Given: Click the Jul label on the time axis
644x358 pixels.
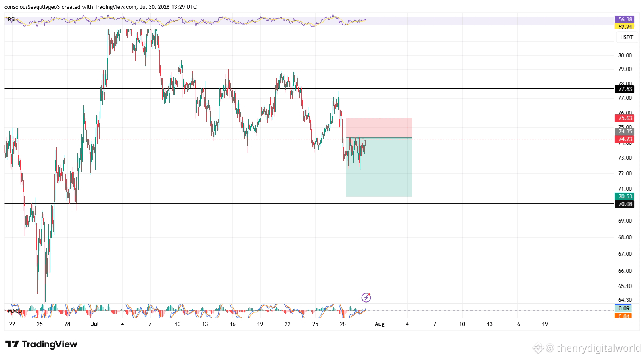Looking at the screenshot, I should pyautogui.click(x=95, y=324).
